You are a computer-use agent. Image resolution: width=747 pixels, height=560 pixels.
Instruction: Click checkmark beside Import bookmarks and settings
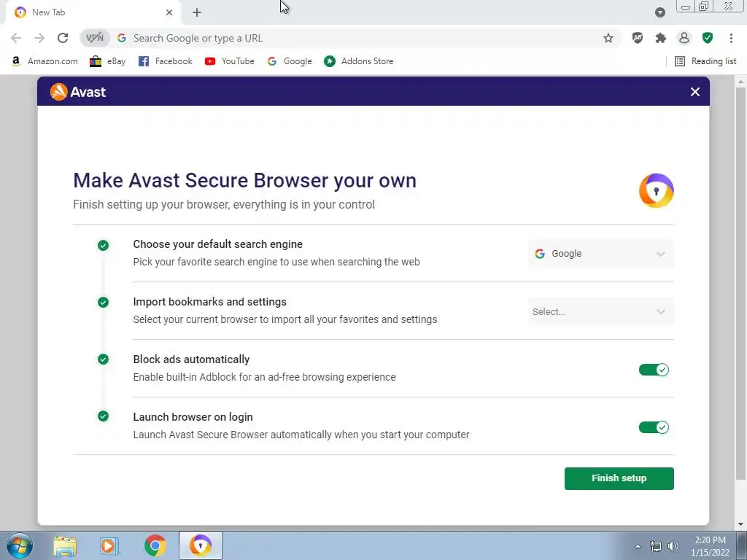103,303
